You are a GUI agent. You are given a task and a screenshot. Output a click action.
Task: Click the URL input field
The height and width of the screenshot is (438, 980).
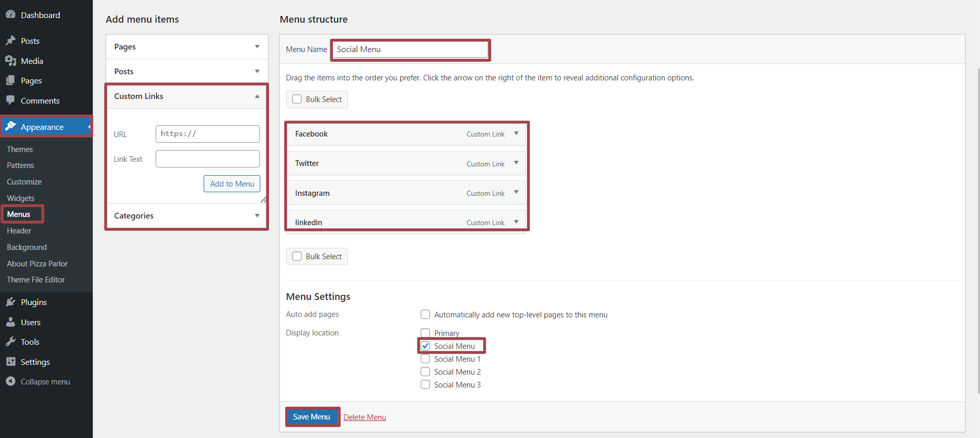[208, 134]
